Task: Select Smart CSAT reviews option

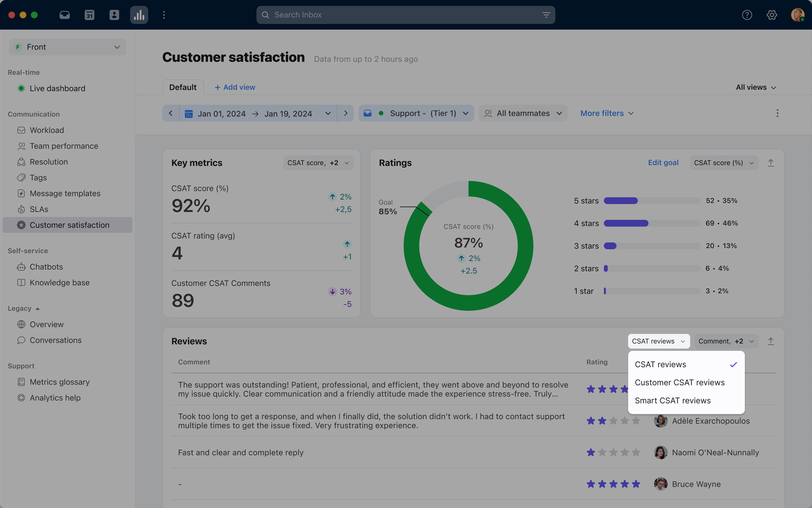Action: (x=686, y=400)
